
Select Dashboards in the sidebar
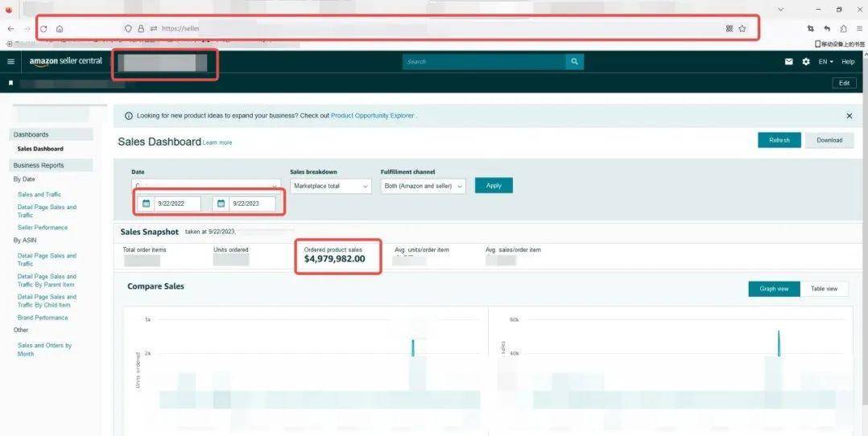tap(31, 134)
